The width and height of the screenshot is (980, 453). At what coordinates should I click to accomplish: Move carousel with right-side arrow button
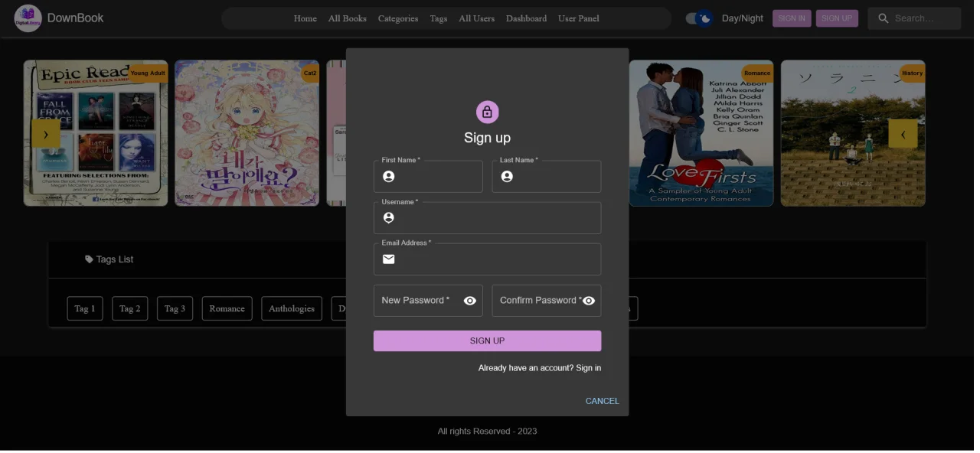click(903, 134)
